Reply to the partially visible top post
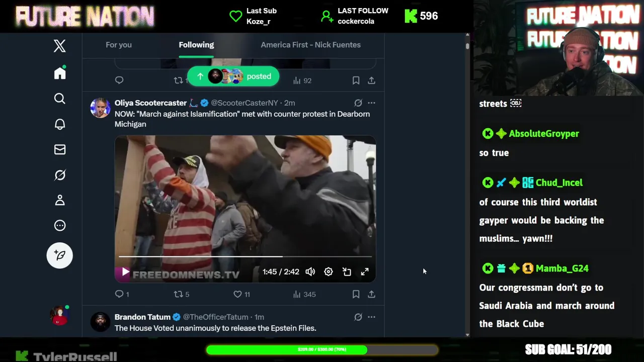 point(119,80)
